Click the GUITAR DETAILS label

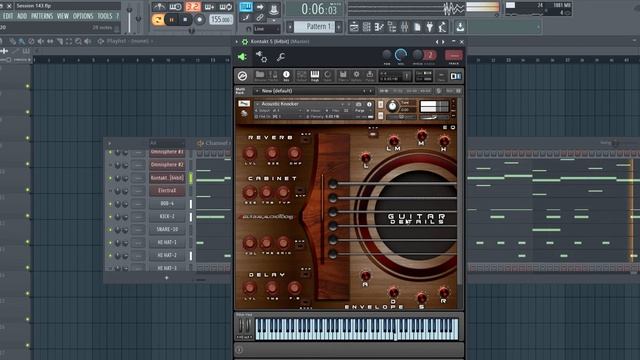point(416,219)
